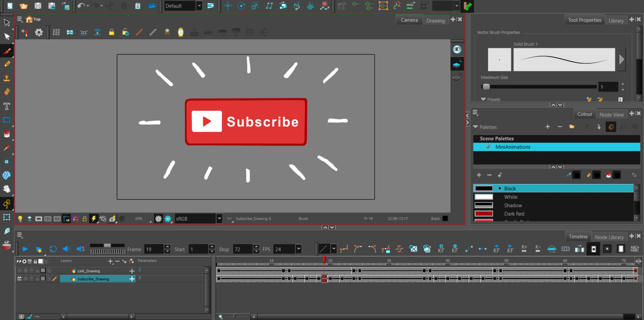
Task: Select the Text tool
Action: (7, 106)
